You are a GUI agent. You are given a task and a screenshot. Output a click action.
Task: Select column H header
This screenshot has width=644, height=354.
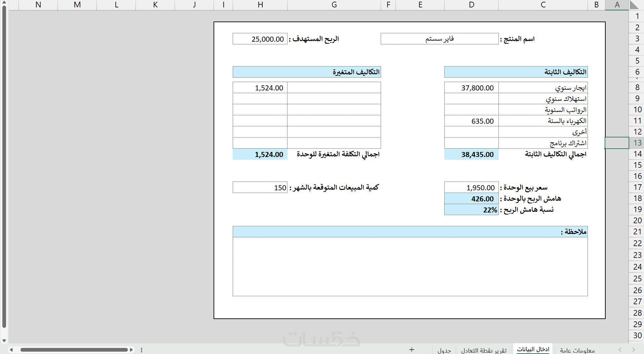coord(260,5)
